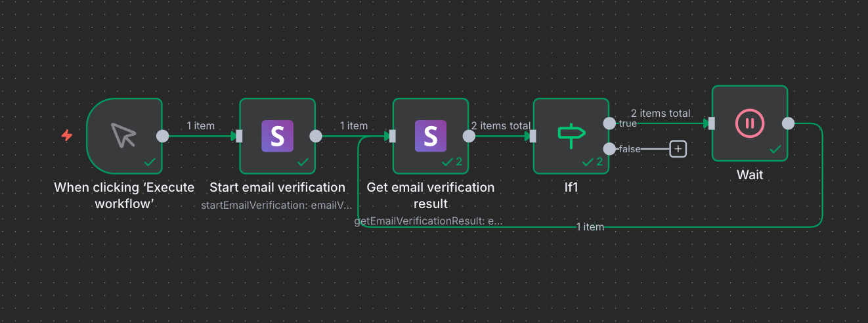This screenshot has height=323, width=868.
Task: Click the success checkmark on Wait node
Action: coord(775,150)
